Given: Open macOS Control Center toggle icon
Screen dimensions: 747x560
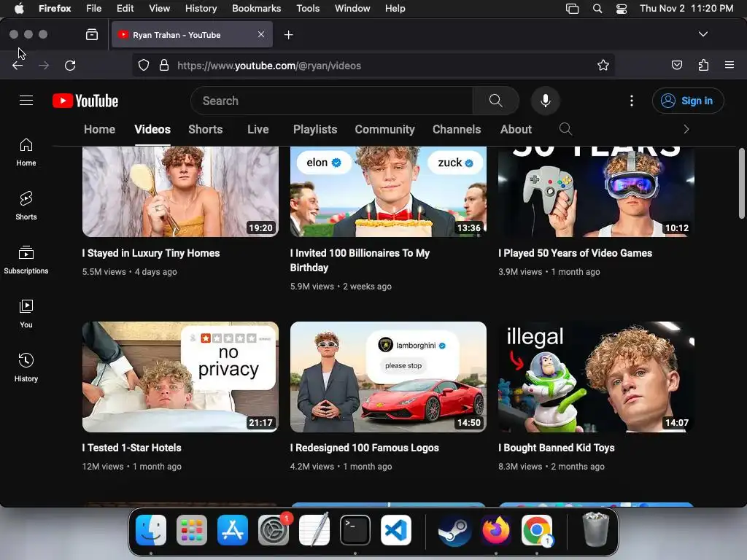Looking at the screenshot, I should coord(622,9).
